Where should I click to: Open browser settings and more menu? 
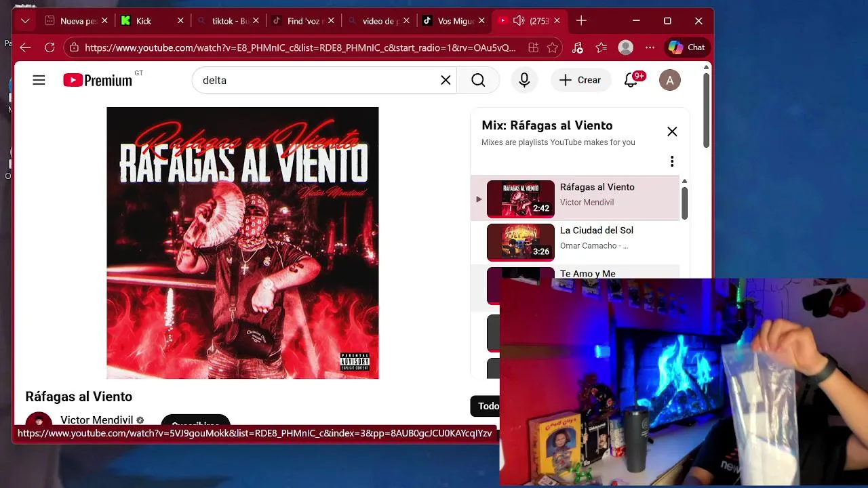tap(650, 47)
